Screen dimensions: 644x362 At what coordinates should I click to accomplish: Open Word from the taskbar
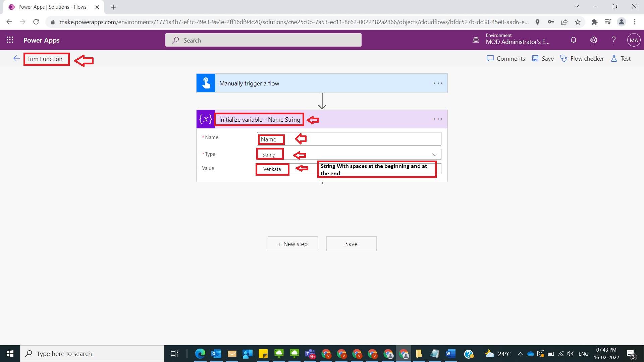[x=450, y=354]
